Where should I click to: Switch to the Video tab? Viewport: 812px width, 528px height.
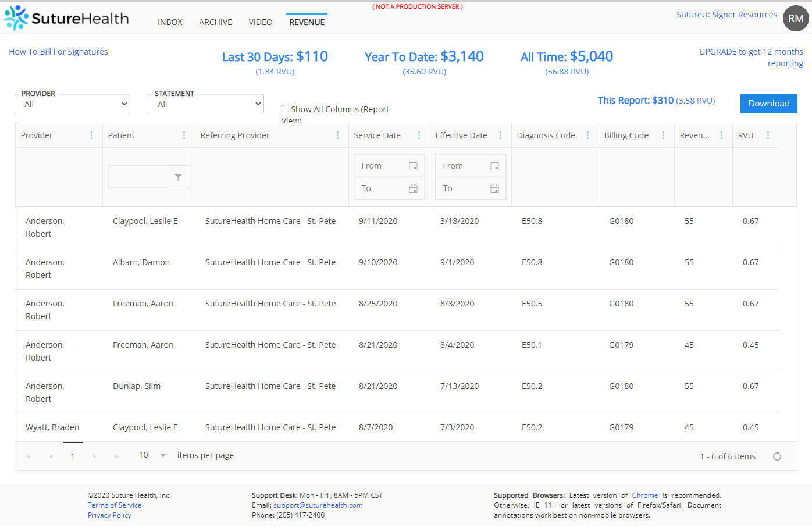click(x=260, y=22)
